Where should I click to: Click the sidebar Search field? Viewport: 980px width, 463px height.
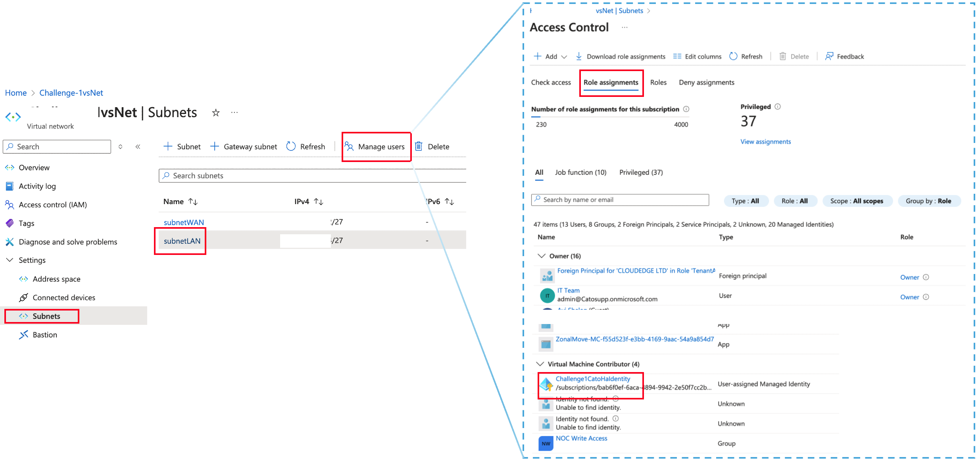[x=57, y=147]
